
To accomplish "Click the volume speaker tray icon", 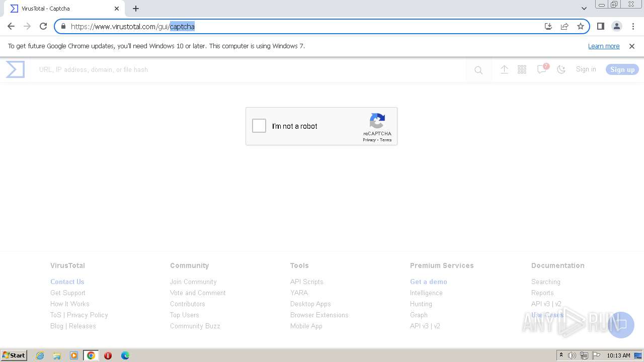I will click(572, 355).
